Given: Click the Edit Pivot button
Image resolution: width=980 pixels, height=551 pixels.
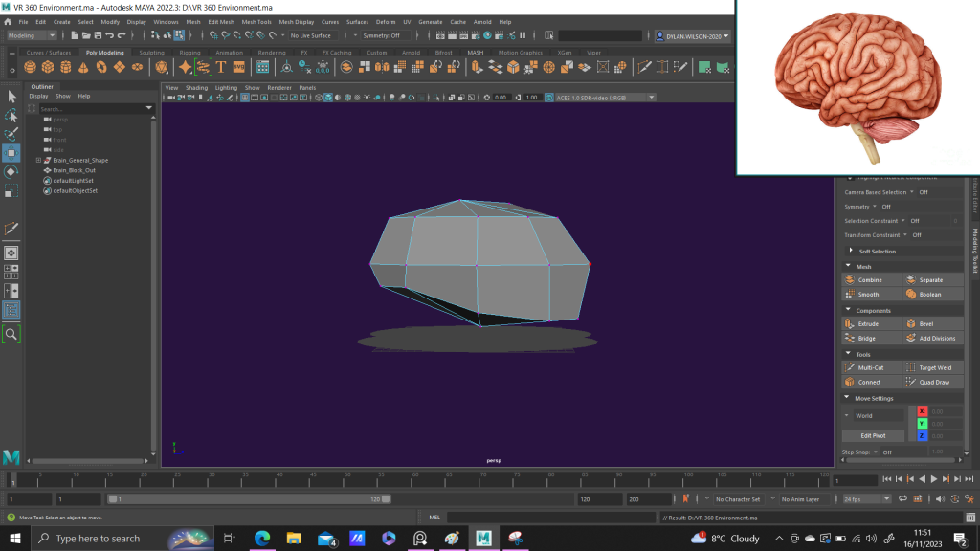Looking at the screenshot, I should (x=872, y=435).
